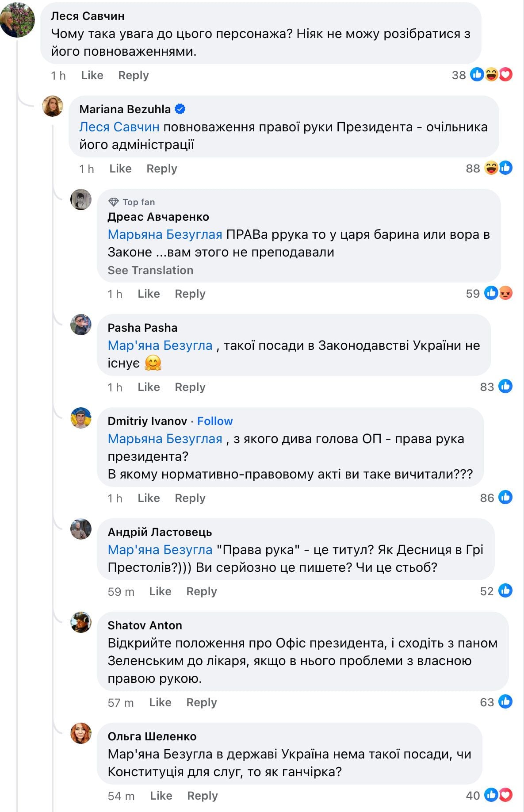Like Dmitriy Ivanov's comment
This screenshot has width=524, height=812.
coord(149,498)
